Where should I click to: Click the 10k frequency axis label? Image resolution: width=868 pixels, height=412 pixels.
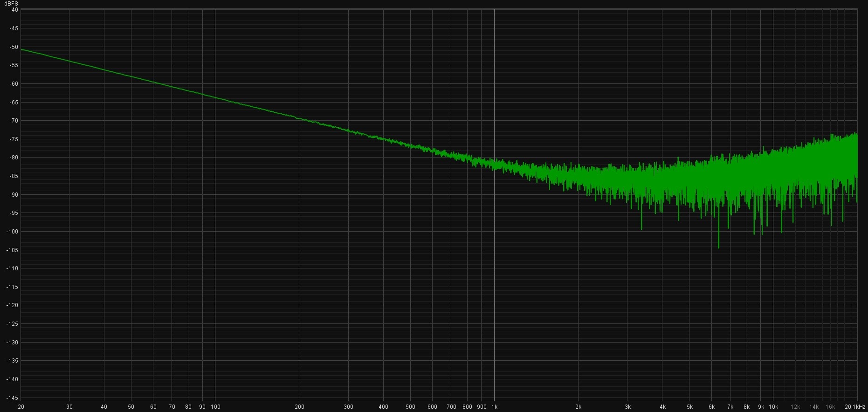[x=774, y=407]
